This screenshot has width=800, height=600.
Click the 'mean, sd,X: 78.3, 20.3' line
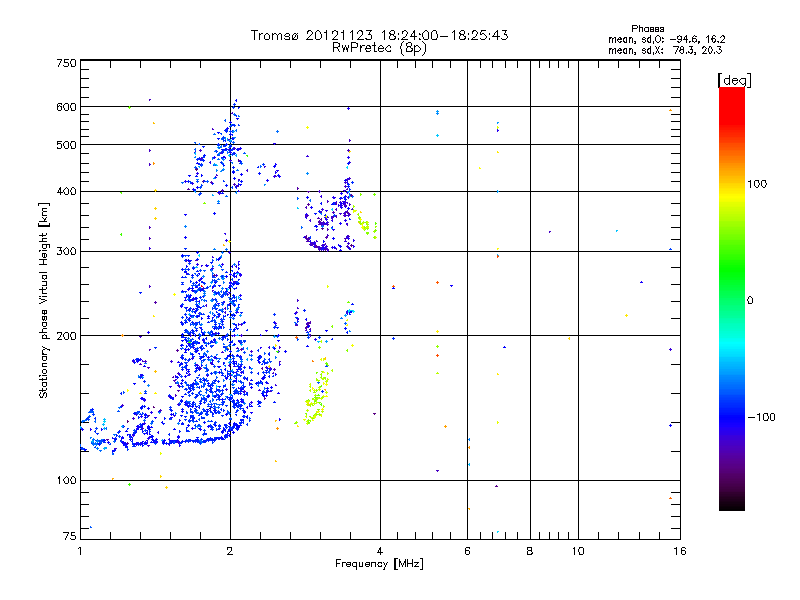(665, 50)
